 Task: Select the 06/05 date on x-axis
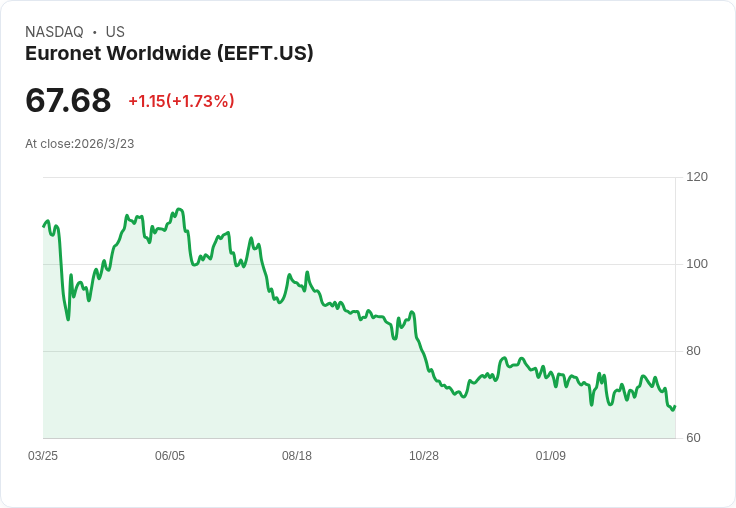point(170,456)
